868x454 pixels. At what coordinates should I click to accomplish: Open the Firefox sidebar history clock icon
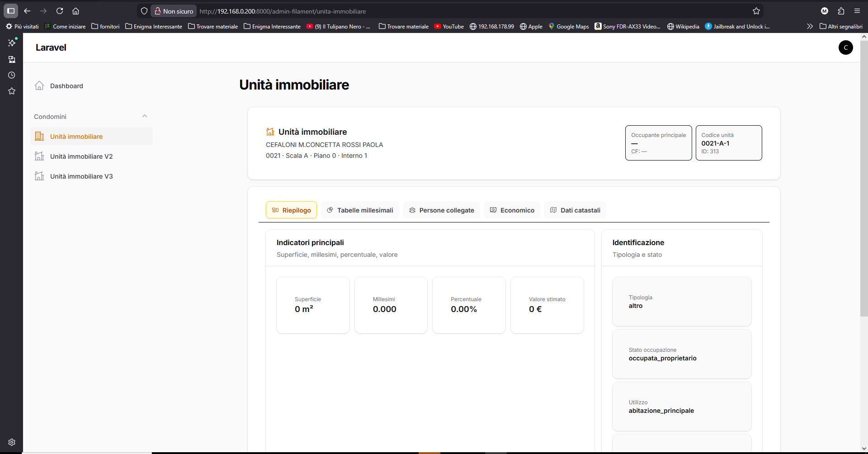coord(12,75)
